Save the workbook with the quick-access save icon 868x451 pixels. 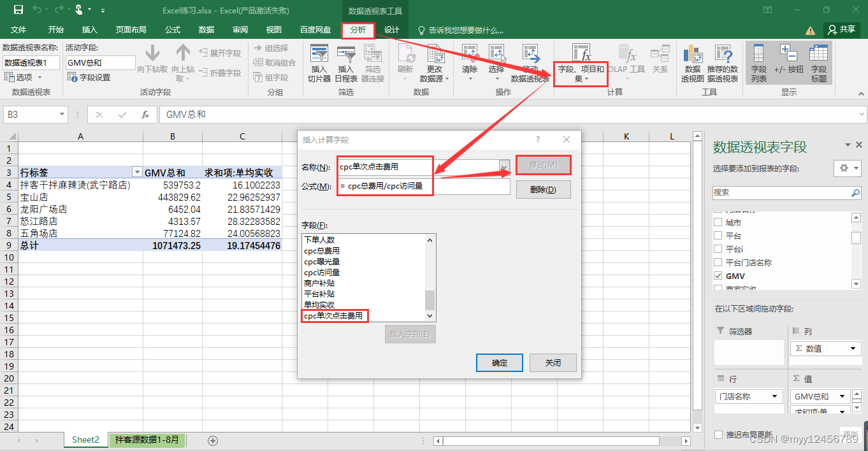18,10
